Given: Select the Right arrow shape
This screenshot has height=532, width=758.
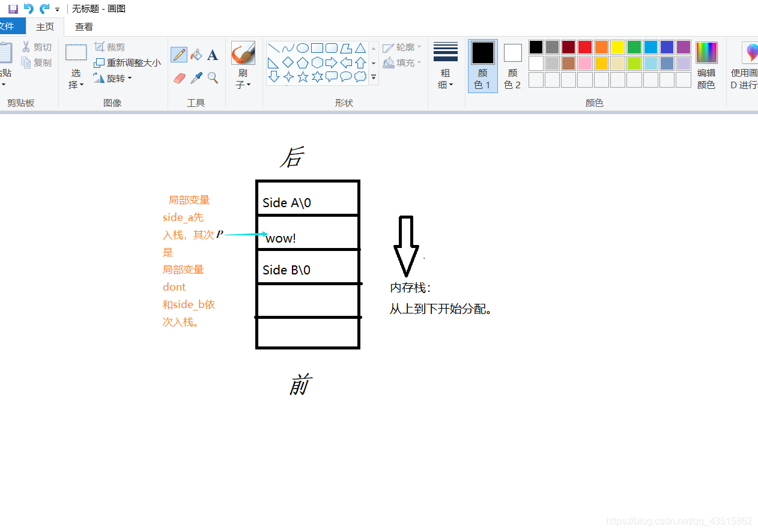Looking at the screenshot, I should click(x=332, y=62).
